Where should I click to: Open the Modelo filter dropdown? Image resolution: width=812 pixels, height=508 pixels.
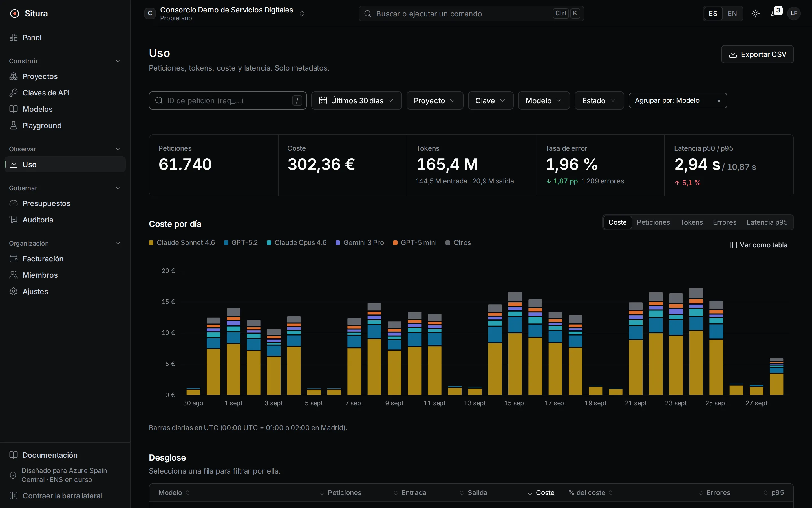[544, 100]
